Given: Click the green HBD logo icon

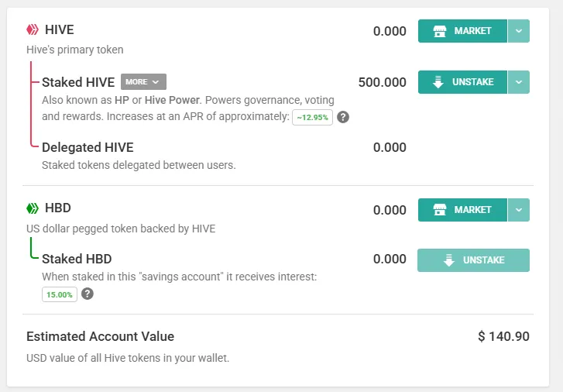Looking at the screenshot, I should pyautogui.click(x=33, y=208).
